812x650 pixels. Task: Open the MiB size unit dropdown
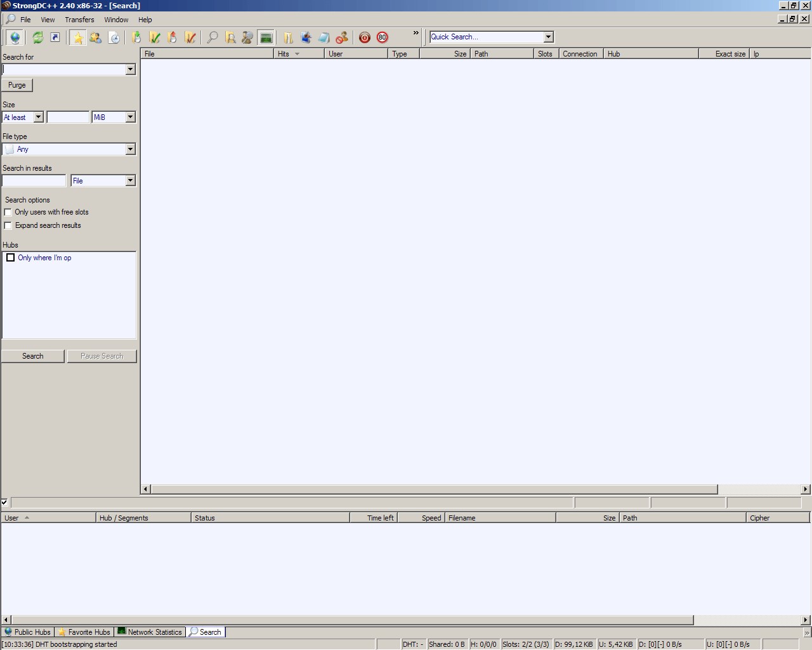click(x=130, y=117)
